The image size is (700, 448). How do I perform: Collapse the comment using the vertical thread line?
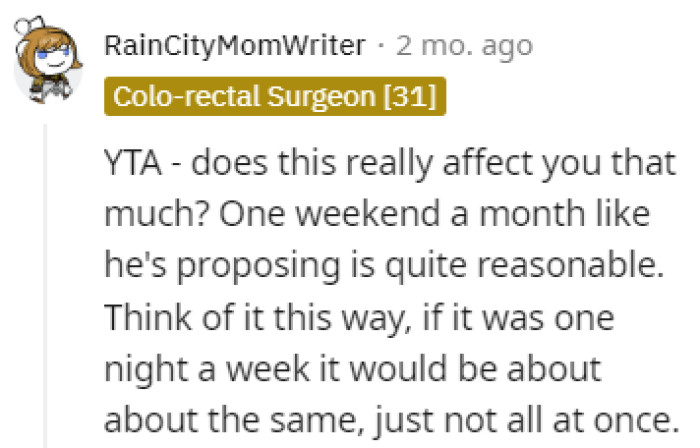[x=44, y=290]
